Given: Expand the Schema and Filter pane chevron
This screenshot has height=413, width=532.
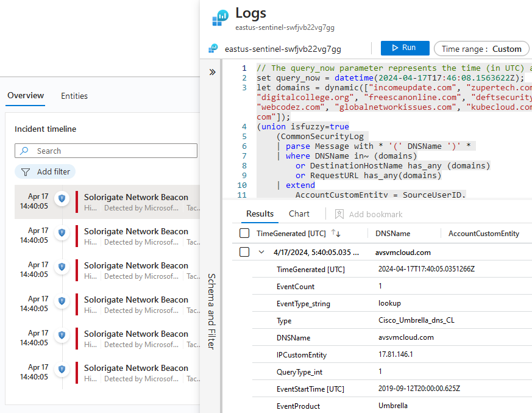Looking at the screenshot, I should click(x=213, y=72).
